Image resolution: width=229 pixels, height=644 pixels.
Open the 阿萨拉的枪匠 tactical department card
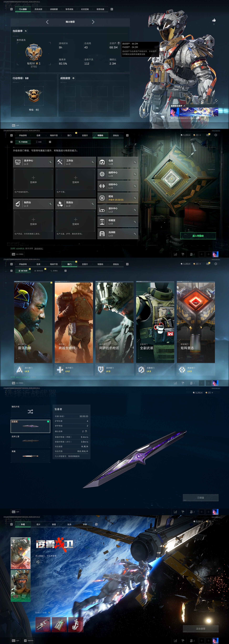(x=114, y=322)
